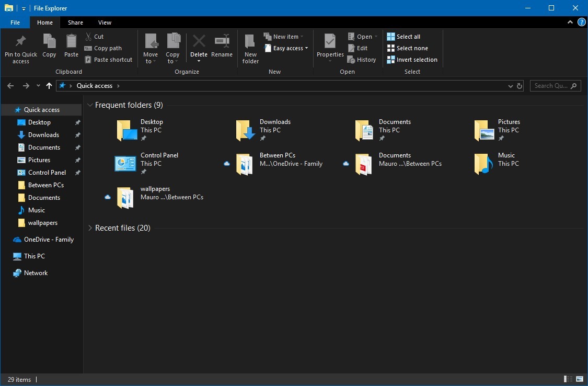Open Desktop in navigation pane
Screen dimensions: 588x386
[39, 122]
